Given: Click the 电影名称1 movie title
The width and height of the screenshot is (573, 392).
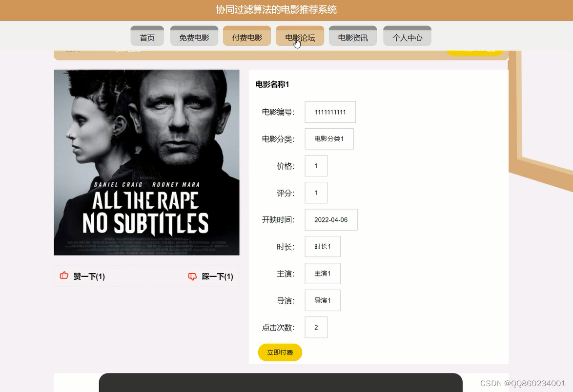Looking at the screenshot, I should (x=272, y=84).
